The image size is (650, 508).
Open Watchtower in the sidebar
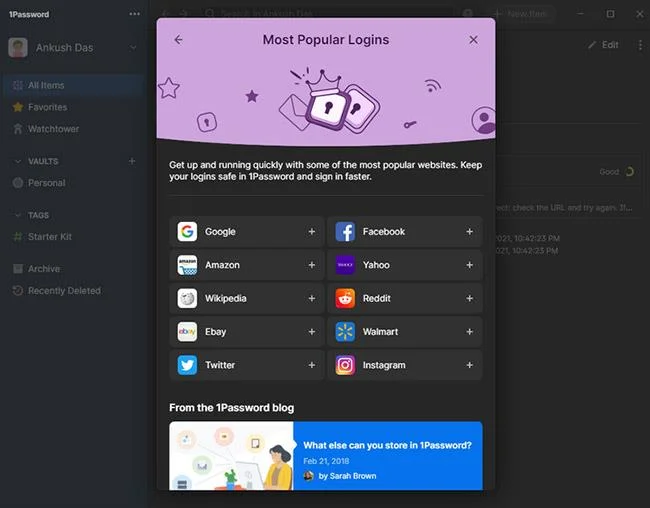74,129
